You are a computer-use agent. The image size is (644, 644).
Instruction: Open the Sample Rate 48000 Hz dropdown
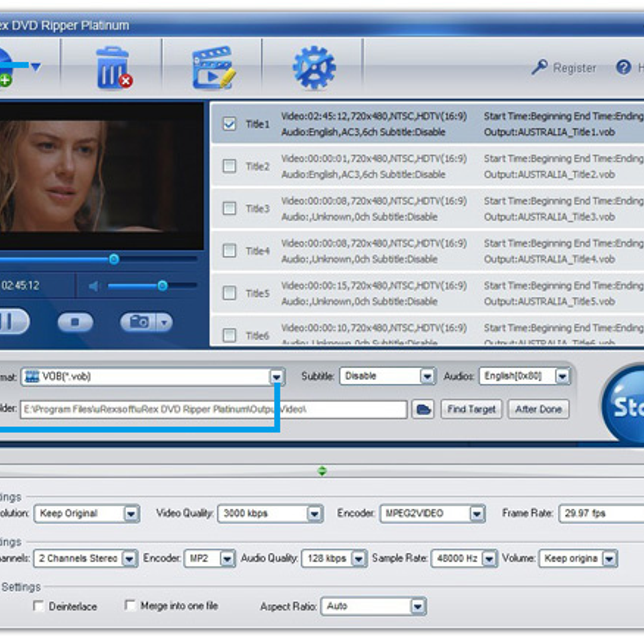(x=489, y=559)
